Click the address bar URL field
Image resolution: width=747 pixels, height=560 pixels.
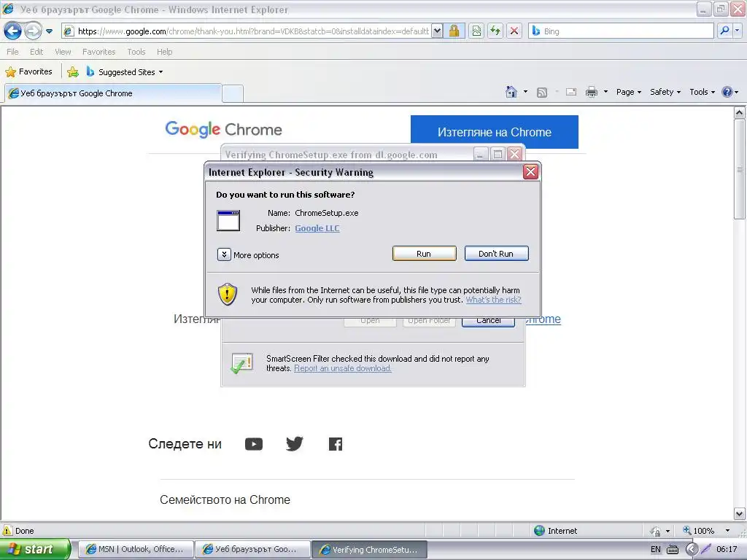tap(253, 31)
